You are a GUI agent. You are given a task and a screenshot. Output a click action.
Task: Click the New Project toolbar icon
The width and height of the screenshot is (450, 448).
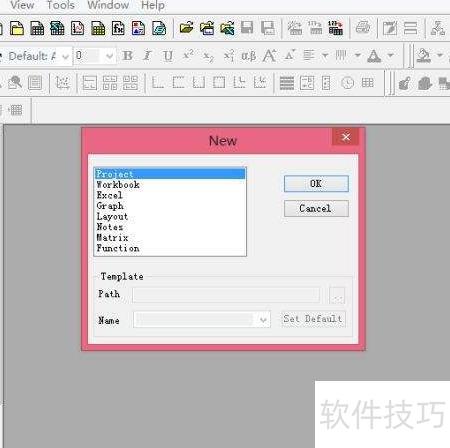16,28
